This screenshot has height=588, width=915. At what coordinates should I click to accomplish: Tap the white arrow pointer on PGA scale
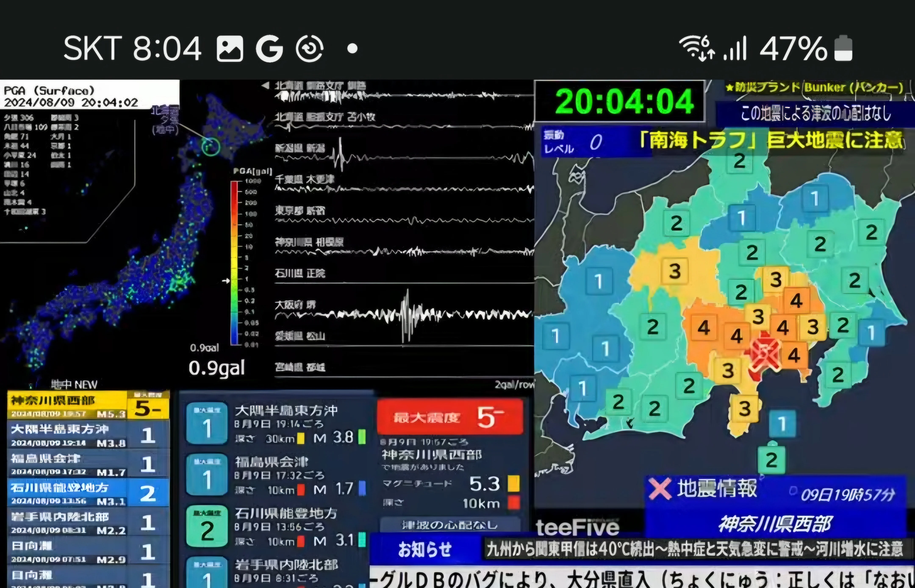click(226, 281)
